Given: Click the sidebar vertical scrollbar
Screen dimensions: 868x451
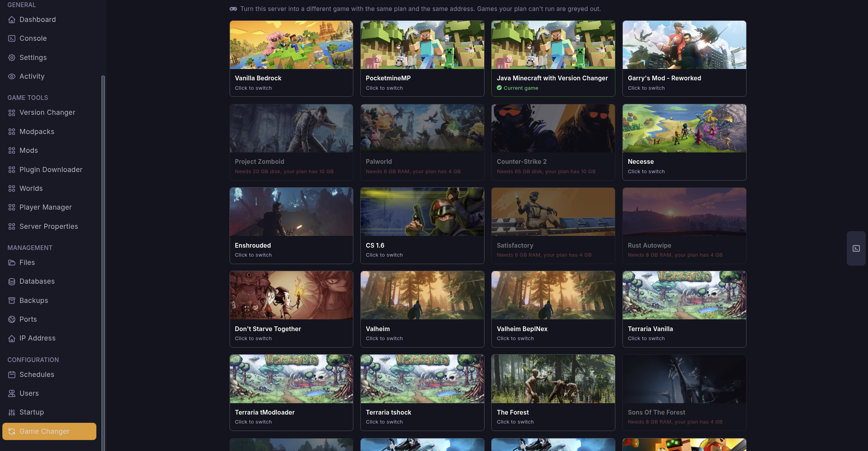Looking at the screenshot, I should (103, 263).
